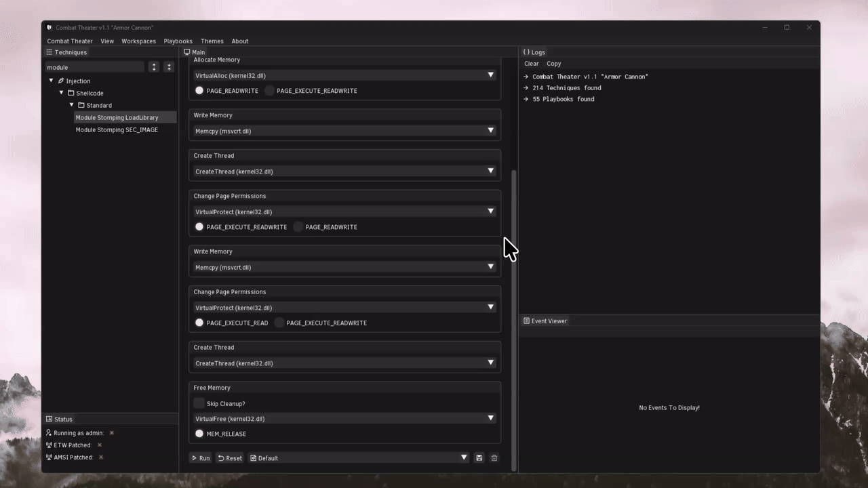Click the techniques search field containing module
This screenshot has width=868, height=488.
tap(94, 67)
